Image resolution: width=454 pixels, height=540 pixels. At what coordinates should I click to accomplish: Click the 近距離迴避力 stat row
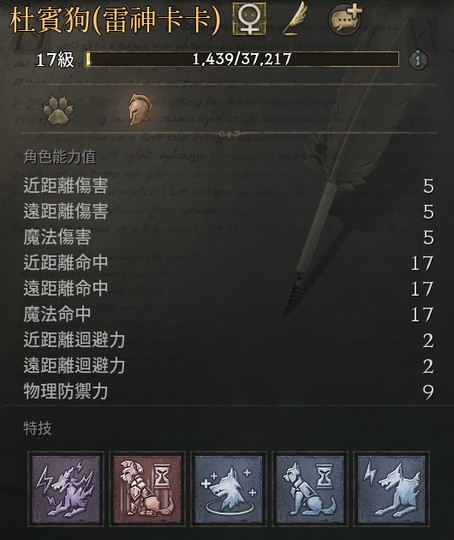coord(229,340)
